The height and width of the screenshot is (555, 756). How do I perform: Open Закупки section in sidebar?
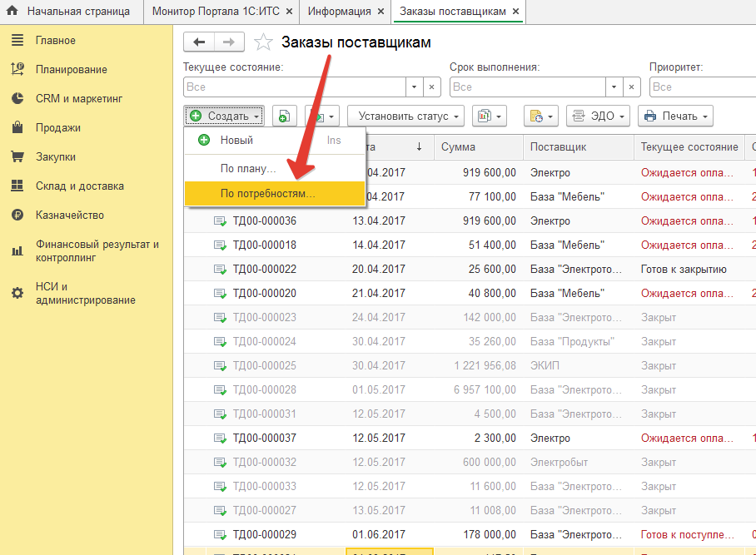[x=56, y=157]
